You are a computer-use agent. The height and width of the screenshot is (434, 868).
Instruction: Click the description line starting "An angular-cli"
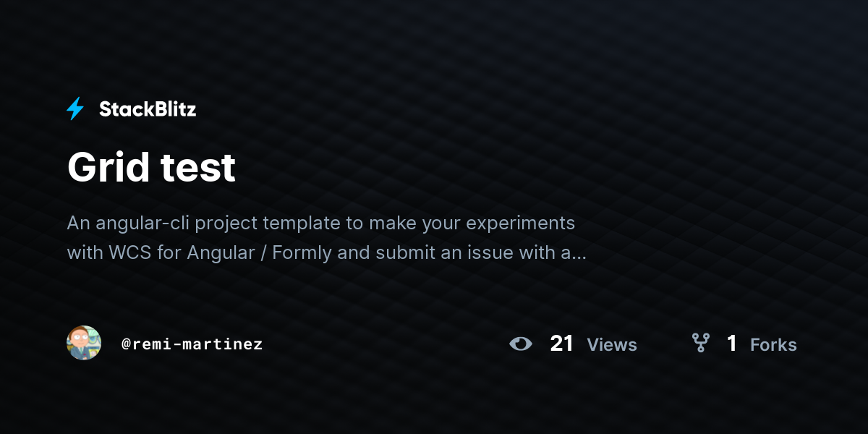321,223
